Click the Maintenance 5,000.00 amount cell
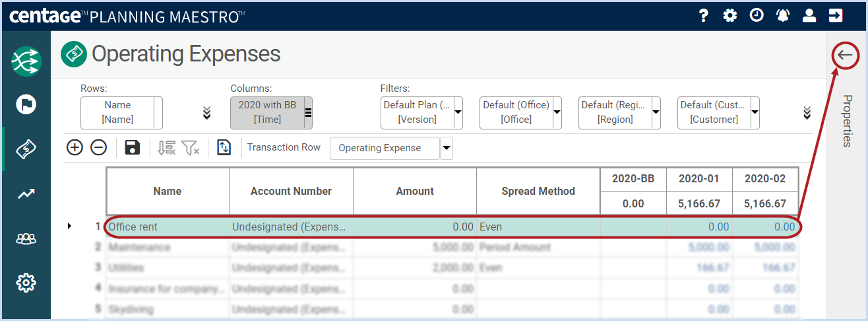868x321 pixels. click(x=415, y=247)
